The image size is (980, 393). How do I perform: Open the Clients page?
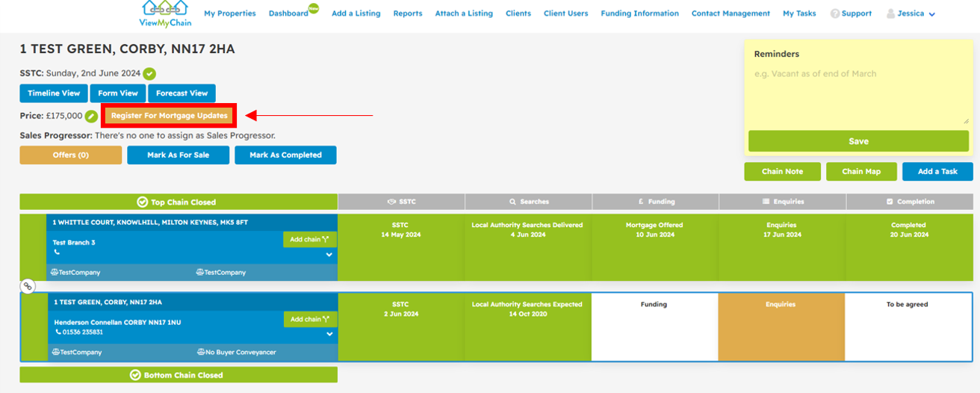point(518,13)
